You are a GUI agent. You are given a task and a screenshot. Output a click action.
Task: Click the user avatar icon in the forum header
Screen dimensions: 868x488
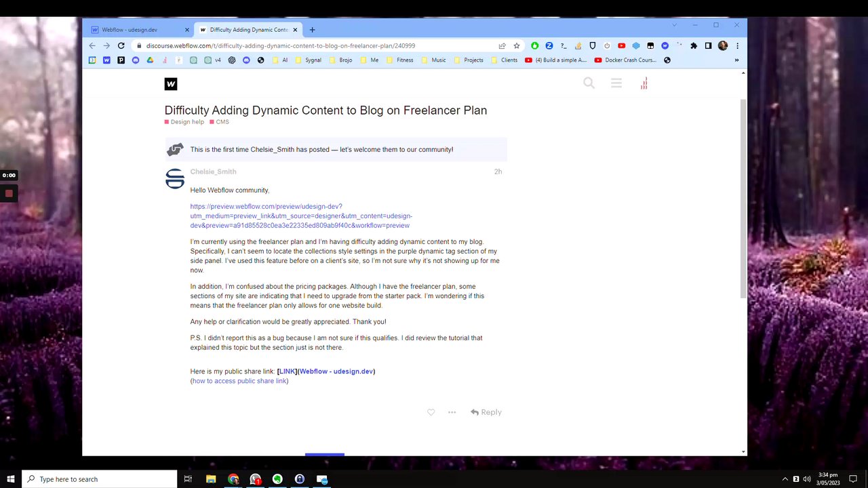(644, 83)
